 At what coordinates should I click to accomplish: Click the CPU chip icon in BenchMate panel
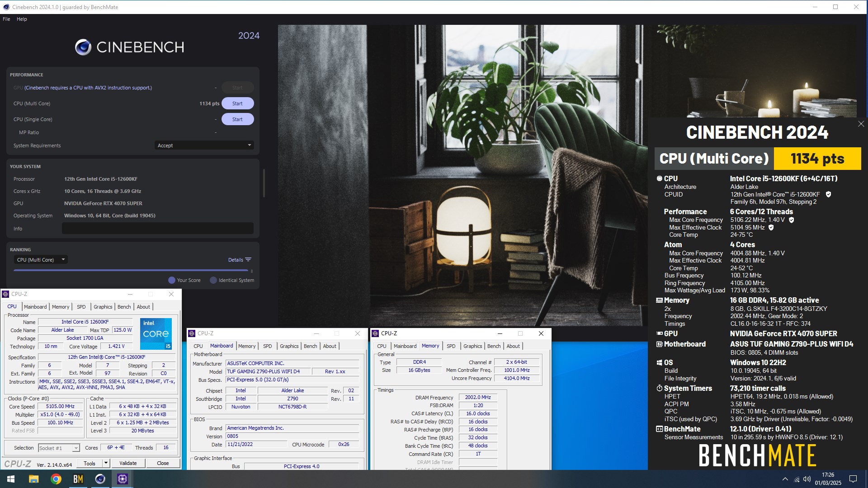point(659,178)
